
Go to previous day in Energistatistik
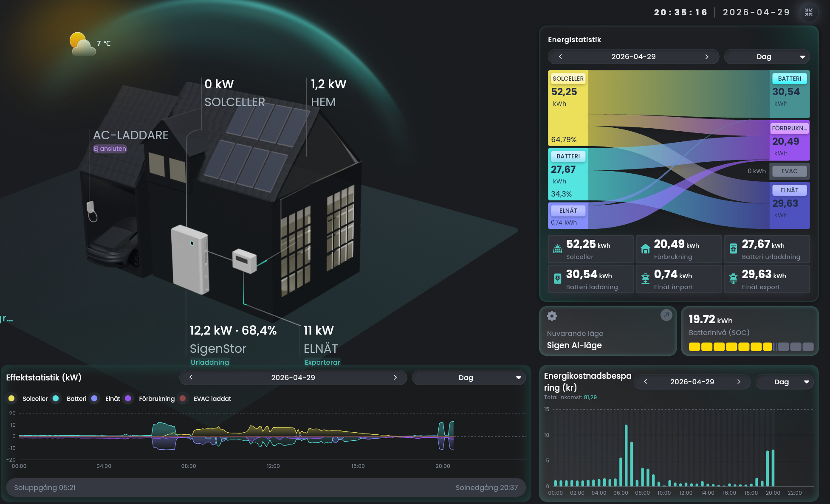[560, 56]
